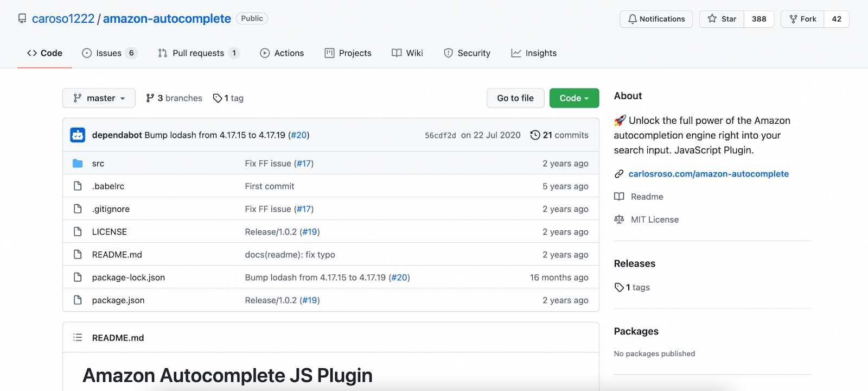Image resolution: width=868 pixels, height=391 pixels.
Task: Click the repository book icon beside caroso1222
Action: coord(22,18)
